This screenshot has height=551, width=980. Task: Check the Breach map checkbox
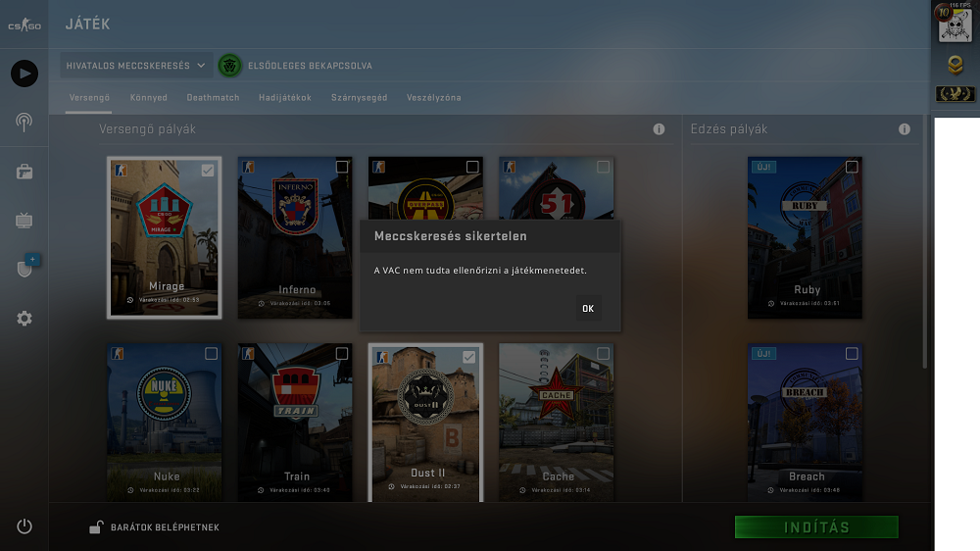click(x=852, y=354)
